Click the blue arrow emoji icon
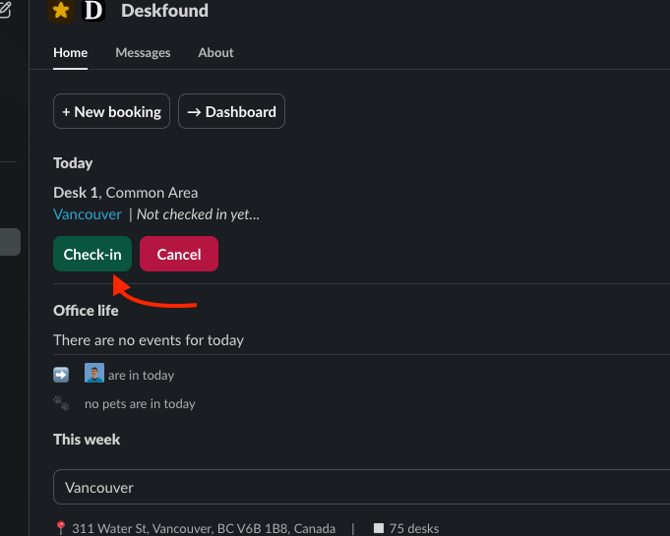670x536 pixels. click(x=61, y=375)
